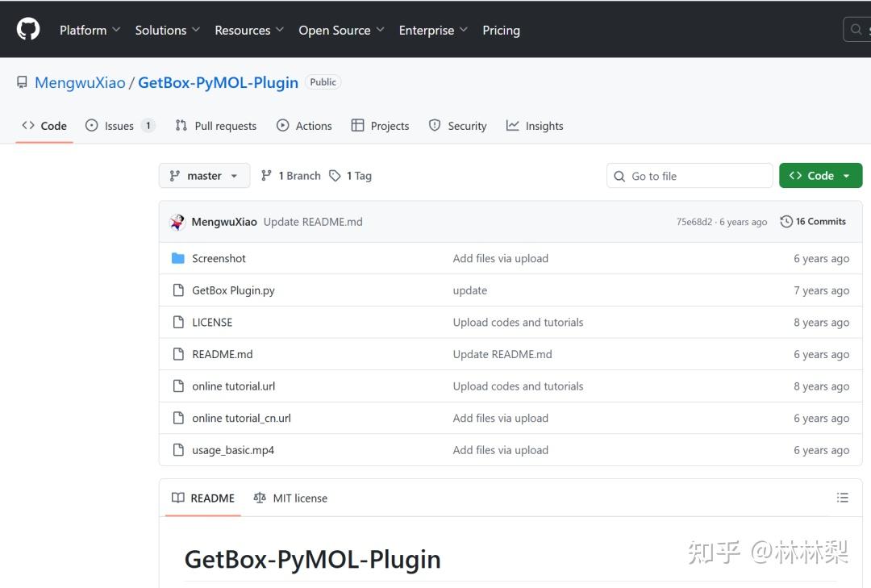Switch to the Issues tab
This screenshot has height=588, width=871.
point(119,126)
